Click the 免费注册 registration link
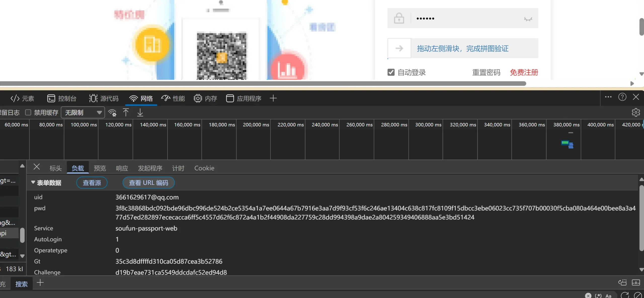 [x=524, y=72]
